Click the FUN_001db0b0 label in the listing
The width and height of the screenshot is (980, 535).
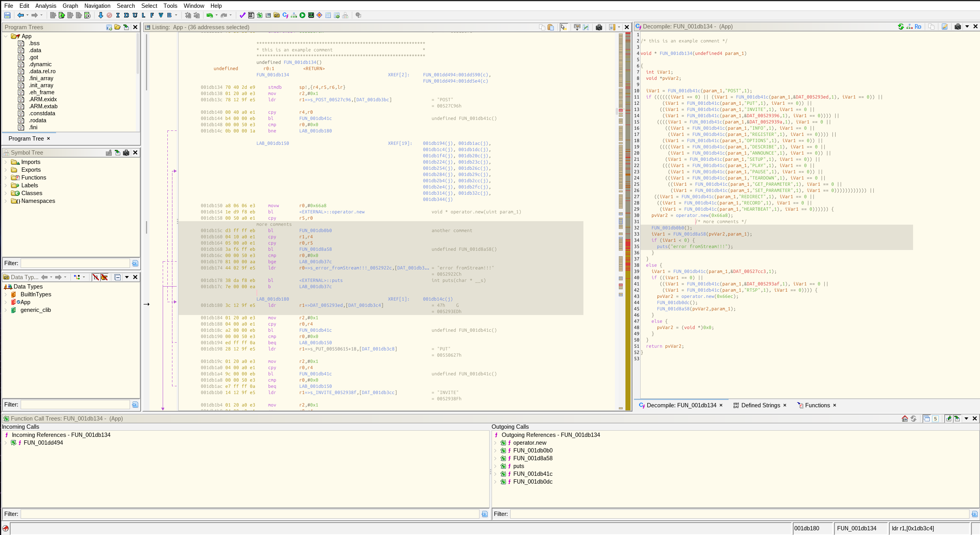point(315,231)
